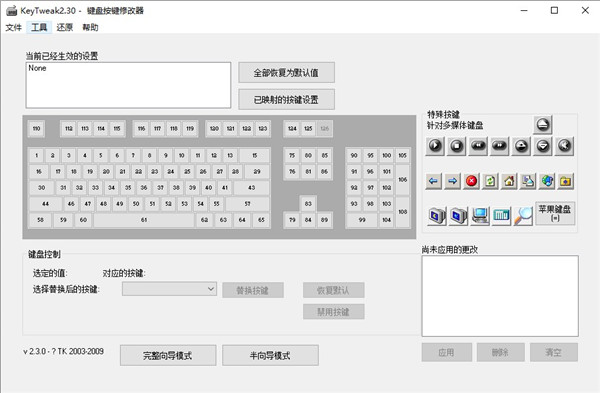Select keyboard key 30
The image size is (600, 393).
(41, 188)
